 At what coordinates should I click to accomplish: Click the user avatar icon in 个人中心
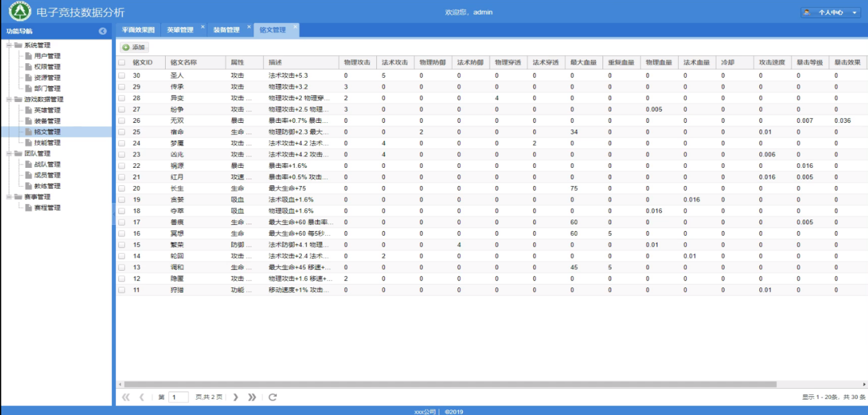(806, 12)
